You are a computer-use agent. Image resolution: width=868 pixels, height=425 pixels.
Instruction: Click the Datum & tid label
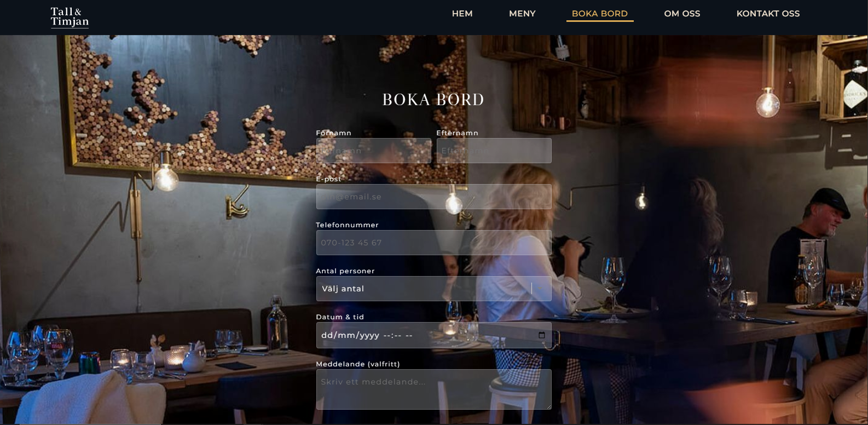click(340, 317)
